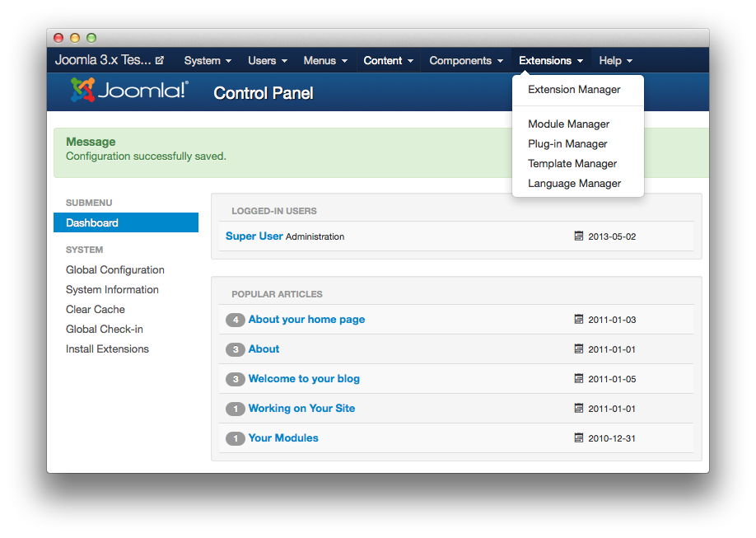
Task: Click external link icon beside site name
Action: click(160, 60)
